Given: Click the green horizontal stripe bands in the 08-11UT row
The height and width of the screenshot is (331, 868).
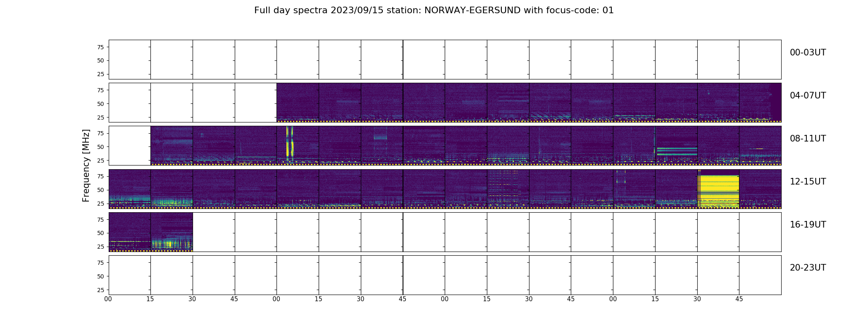Looking at the screenshot, I should (677, 151).
